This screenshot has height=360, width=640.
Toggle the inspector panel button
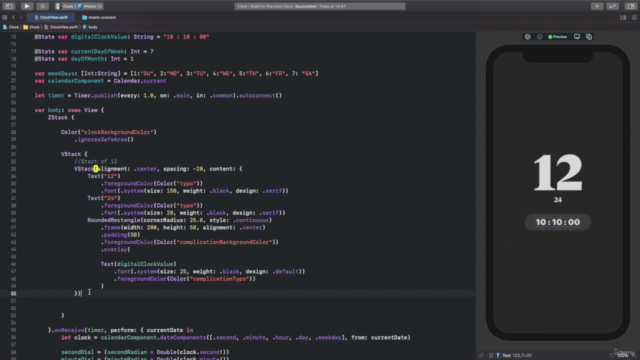coord(631,6)
